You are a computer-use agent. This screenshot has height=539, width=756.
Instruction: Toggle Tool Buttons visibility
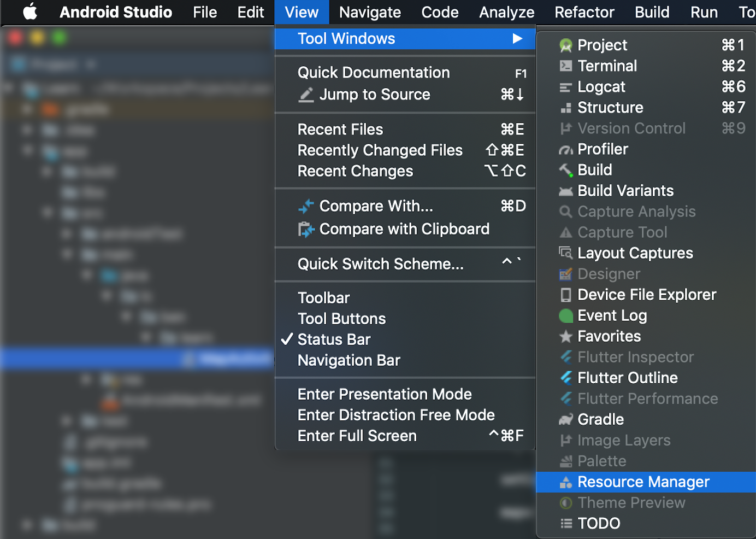405,319
